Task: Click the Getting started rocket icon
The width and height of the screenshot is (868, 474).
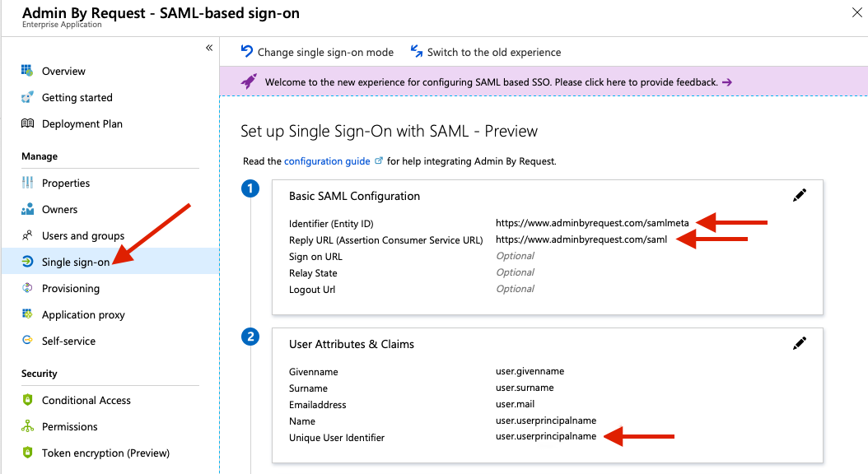Action: pos(27,97)
